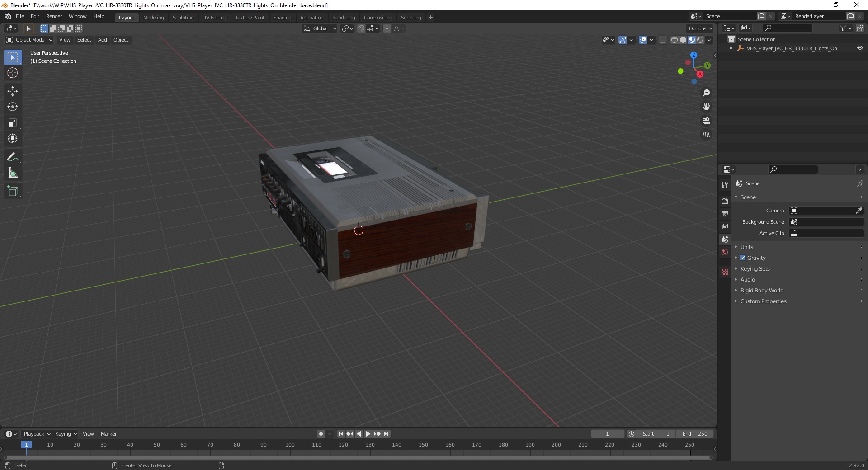Play the animation forward
This screenshot has width=868, height=470.
pyautogui.click(x=368, y=434)
